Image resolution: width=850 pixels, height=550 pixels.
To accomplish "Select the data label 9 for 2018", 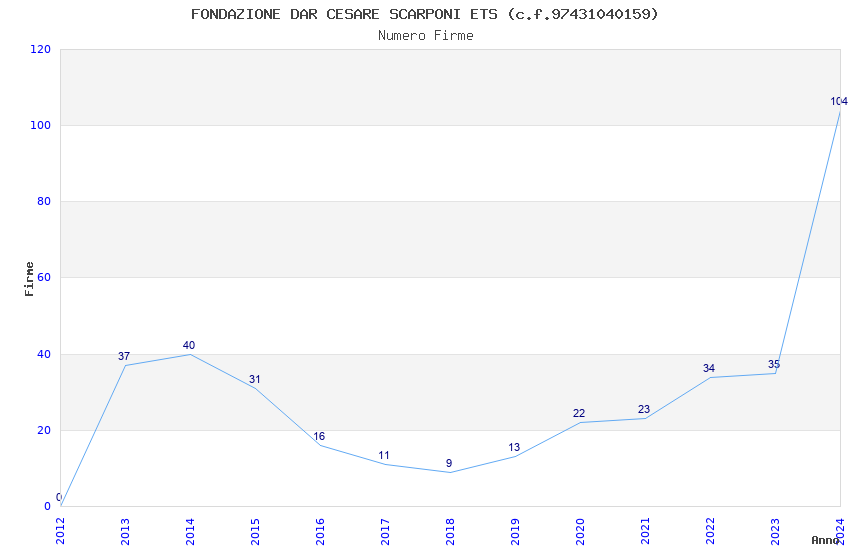I will coord(449,463).
